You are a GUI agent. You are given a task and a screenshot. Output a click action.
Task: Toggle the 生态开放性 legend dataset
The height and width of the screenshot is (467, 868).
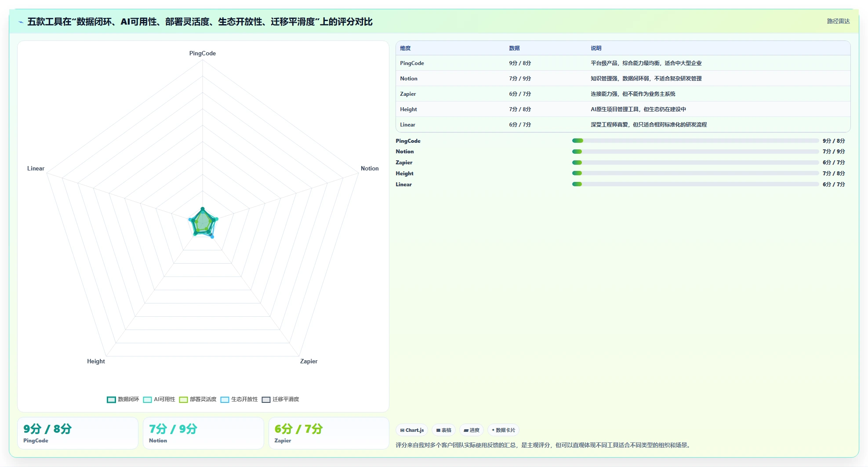(239, 399)
